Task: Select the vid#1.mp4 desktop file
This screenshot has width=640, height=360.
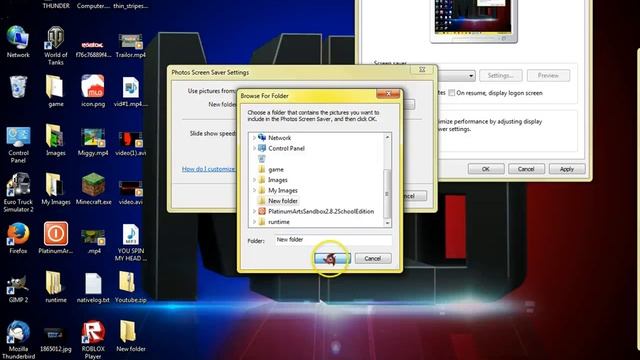Action: pyautogui.click(x=131, y=91)
